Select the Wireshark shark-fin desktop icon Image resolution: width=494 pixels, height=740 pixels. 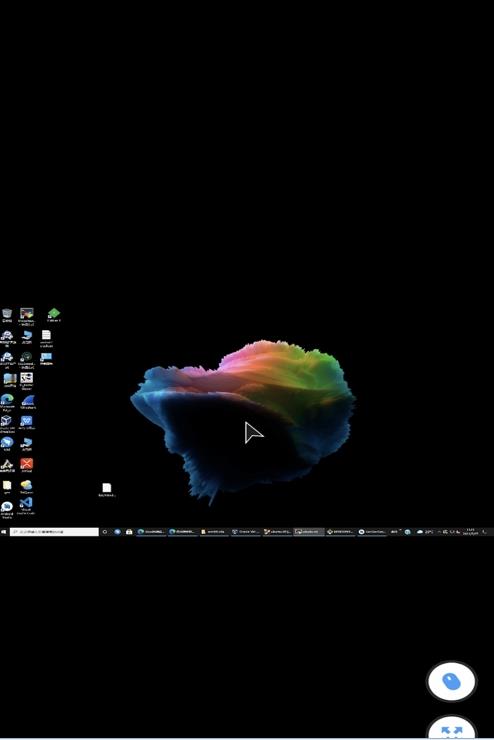point(27,402)
